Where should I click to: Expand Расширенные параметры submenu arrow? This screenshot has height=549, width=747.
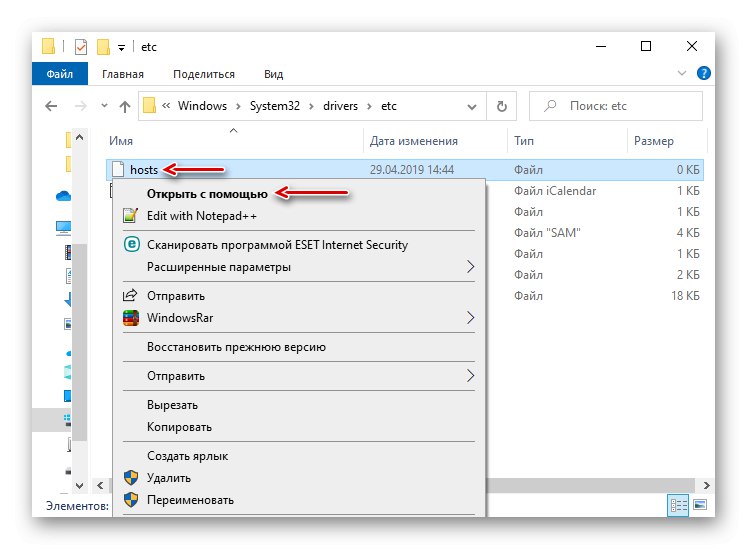click(x=470, y=267)
